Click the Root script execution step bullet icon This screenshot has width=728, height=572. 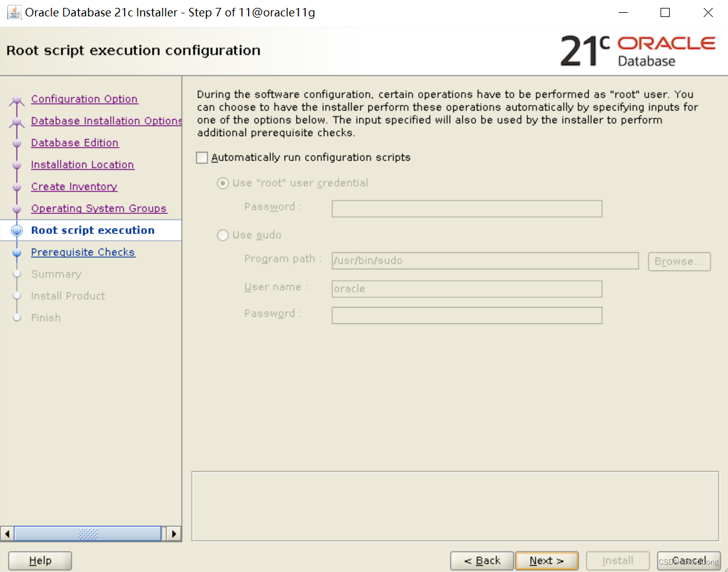pyautogui.click(x=17, y=230)
